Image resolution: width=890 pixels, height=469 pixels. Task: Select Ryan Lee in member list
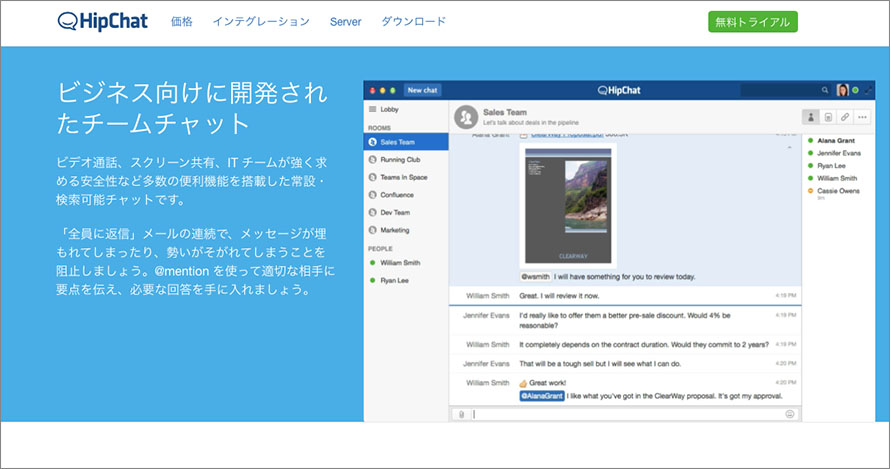[x=831, y=166]
